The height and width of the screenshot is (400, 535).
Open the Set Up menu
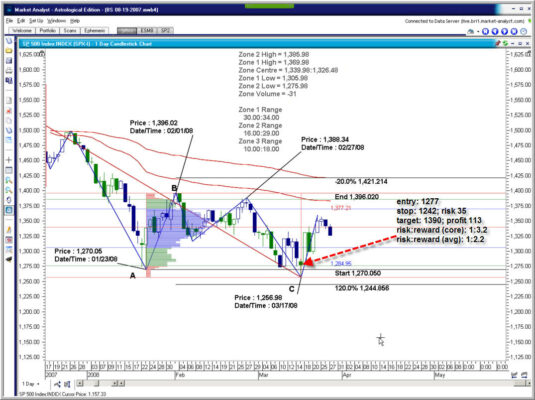click(36, 21)
